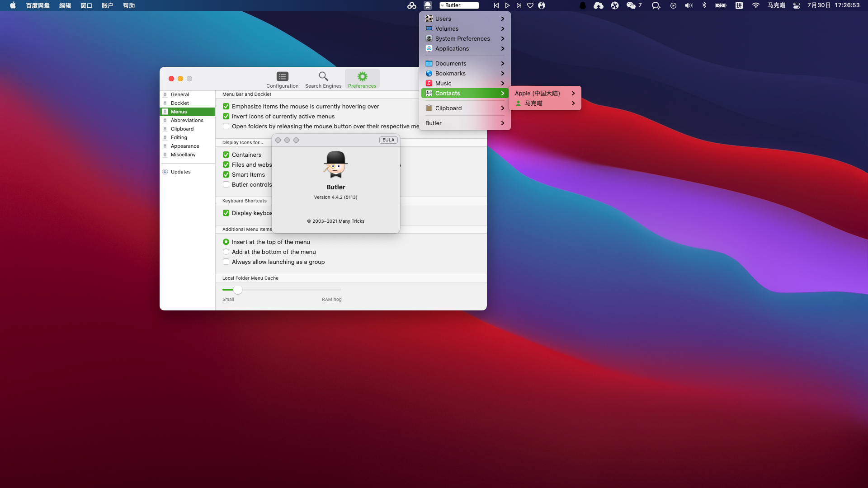
Task: Enable Open folders by releasing mouse button
Action: tap(226, 126)
